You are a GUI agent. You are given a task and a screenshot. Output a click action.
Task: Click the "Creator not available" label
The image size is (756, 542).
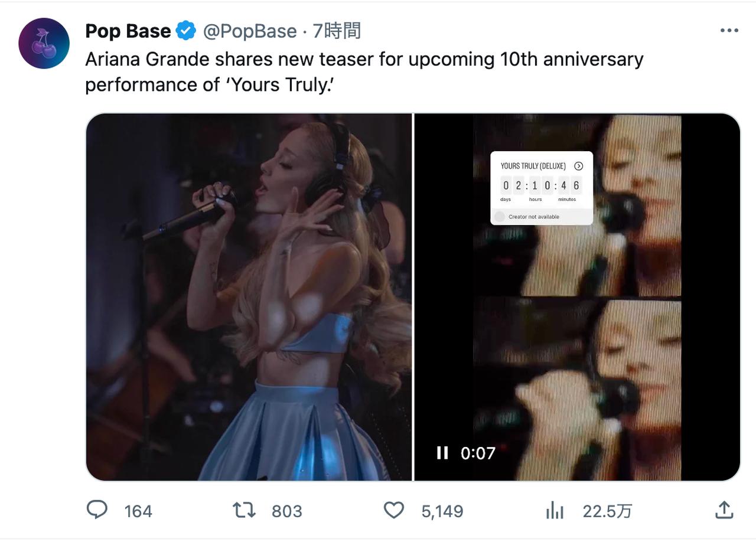pos(534,217)
